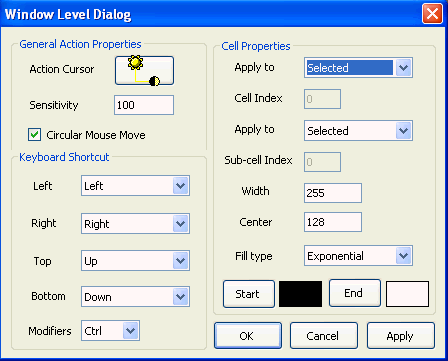Open the Top shortcut dropdown showing Up
This screenshot has height=361, width=448.
[x=135, y=261]
